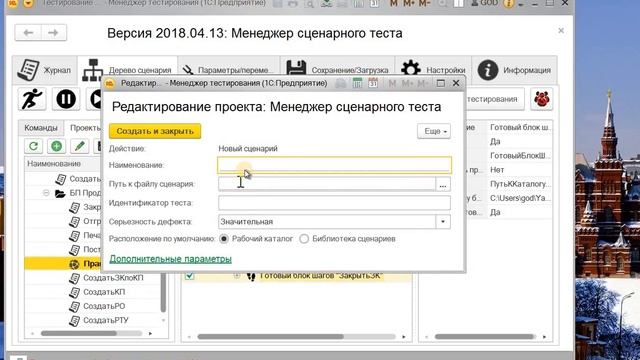Click the back arrow navigation button
Viewport: 640px width, 360px height.
(x=28, y=33)
